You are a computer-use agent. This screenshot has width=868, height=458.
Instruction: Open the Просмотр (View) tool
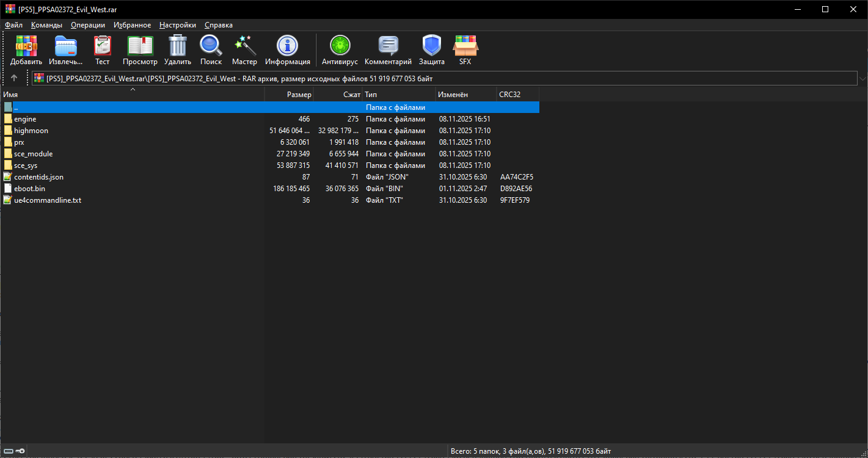pos(140,50)
